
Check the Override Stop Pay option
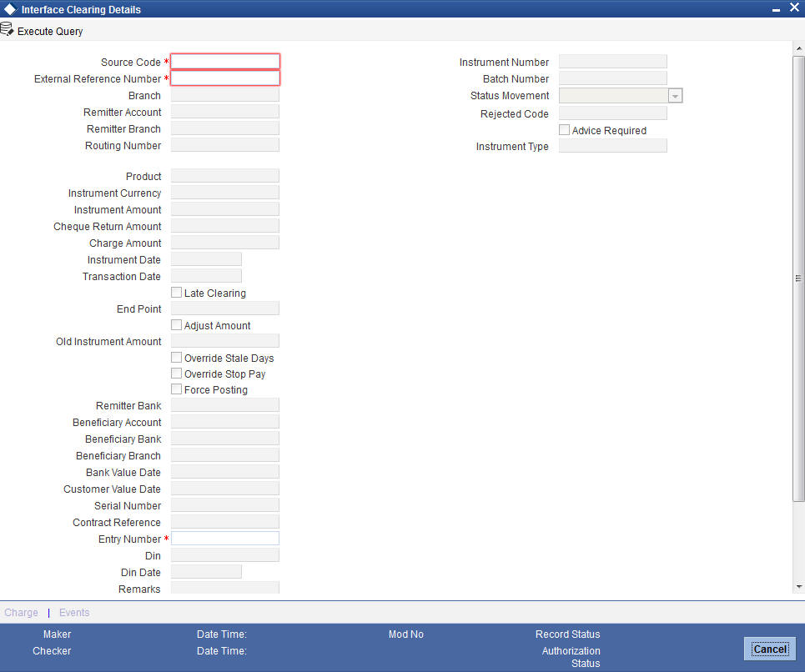[x=176, y=373]
